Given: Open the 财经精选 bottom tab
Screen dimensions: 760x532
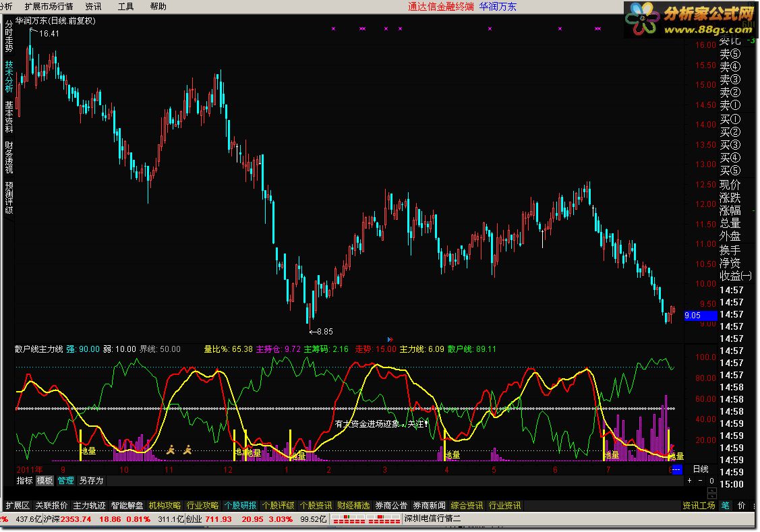Looking at the screenshot, I should (353, 505).
